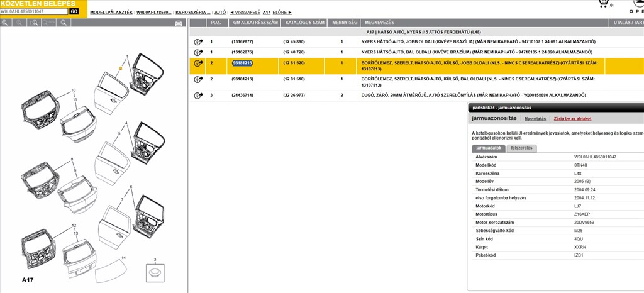Go to KAROSSZÉRIA breadcrumb link
This screenshot has width=644, height=293.
pos(192,12)
